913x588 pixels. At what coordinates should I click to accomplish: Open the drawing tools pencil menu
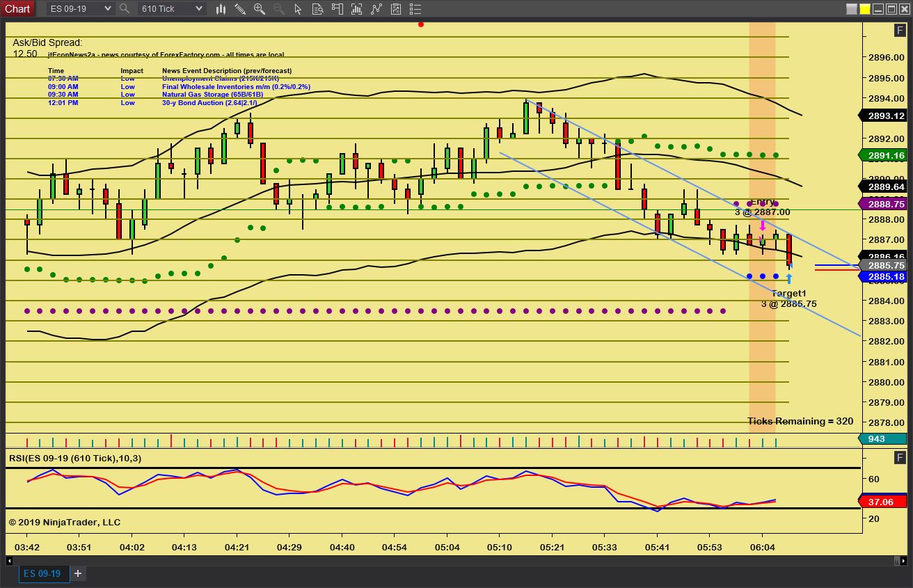(240, 9)
